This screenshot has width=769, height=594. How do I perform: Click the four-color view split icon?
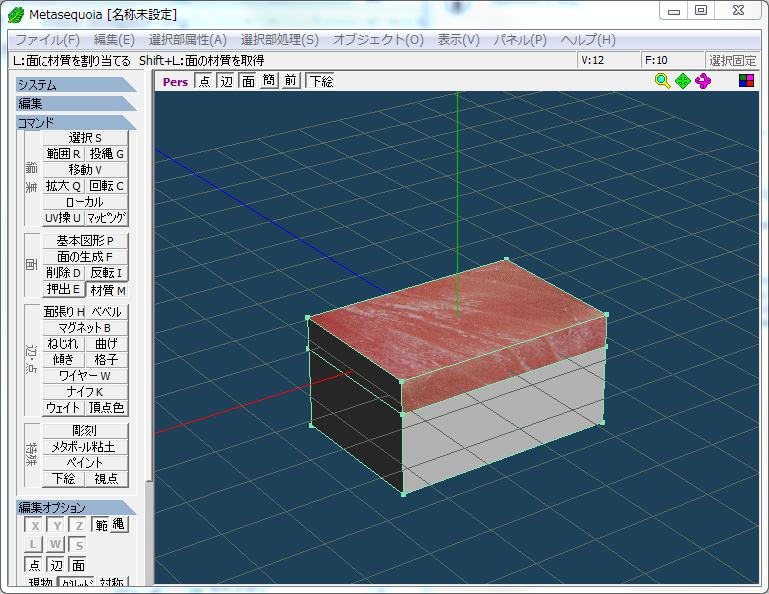pyautogui.click(x=746, y=80)
